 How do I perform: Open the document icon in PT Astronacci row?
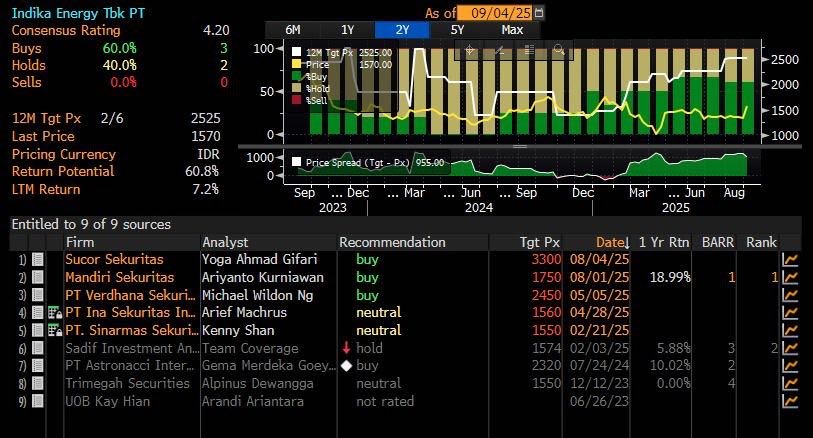(x=37, y=365)
